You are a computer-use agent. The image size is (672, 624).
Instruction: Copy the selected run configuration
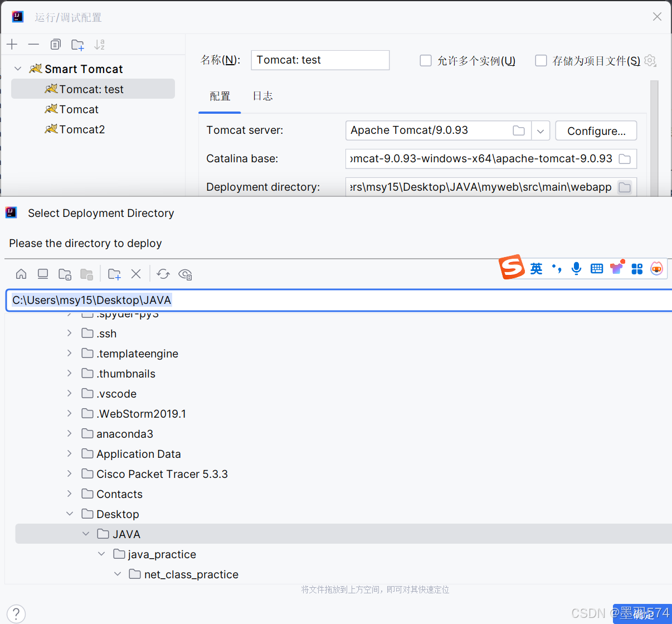pos(55,45)
